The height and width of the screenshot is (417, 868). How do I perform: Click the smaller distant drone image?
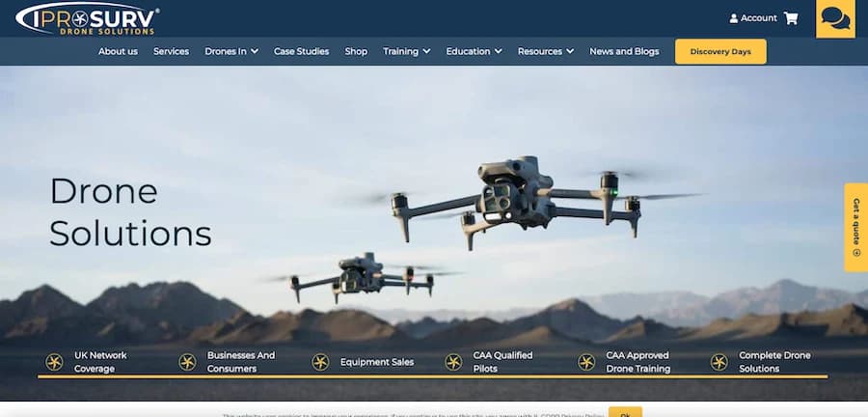pyautogui.click(x=363, y=278)
